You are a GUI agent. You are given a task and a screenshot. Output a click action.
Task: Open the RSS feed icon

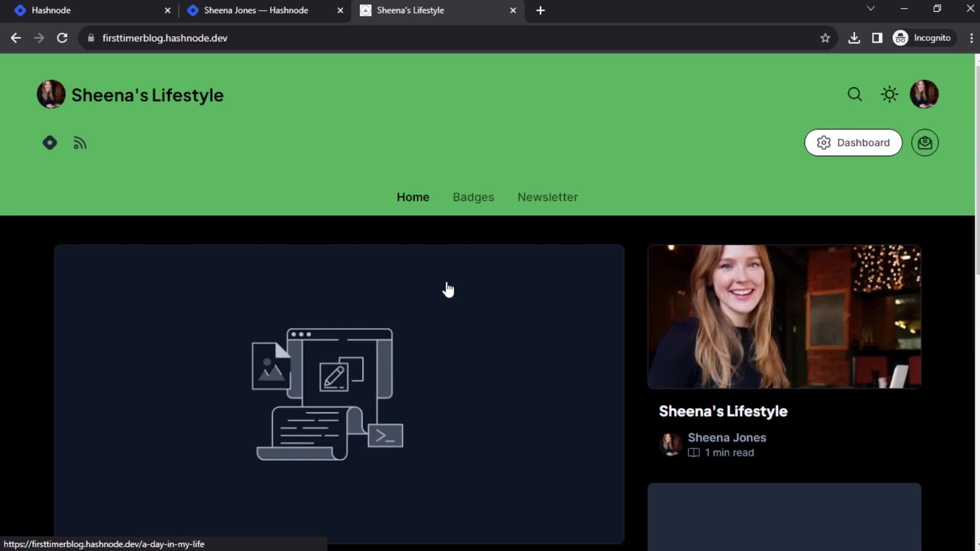coord(80,143)
